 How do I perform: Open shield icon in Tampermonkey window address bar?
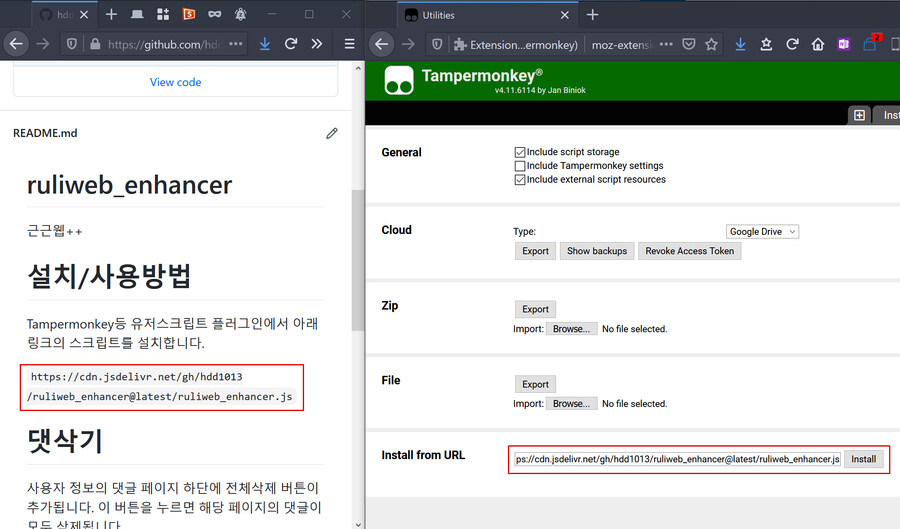437,44
